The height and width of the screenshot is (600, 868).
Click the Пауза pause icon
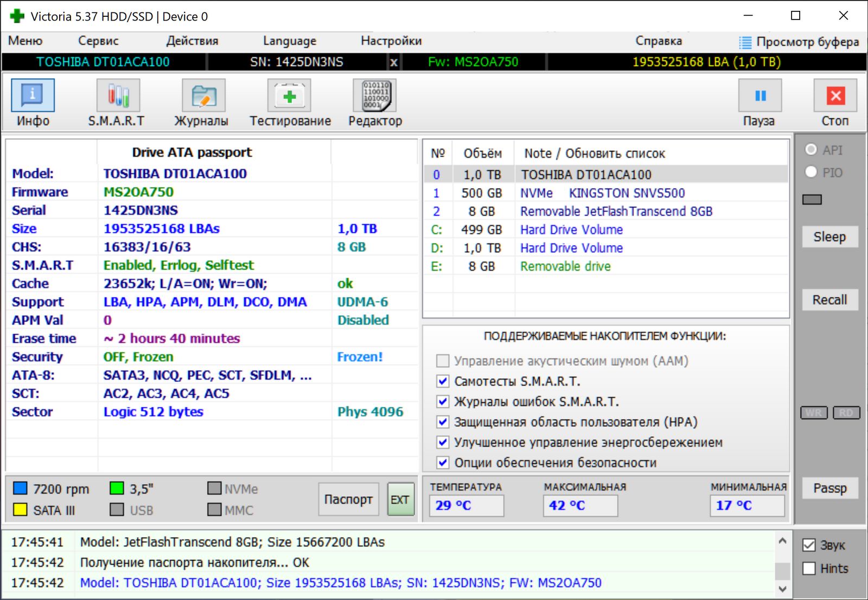pos(759,96)
